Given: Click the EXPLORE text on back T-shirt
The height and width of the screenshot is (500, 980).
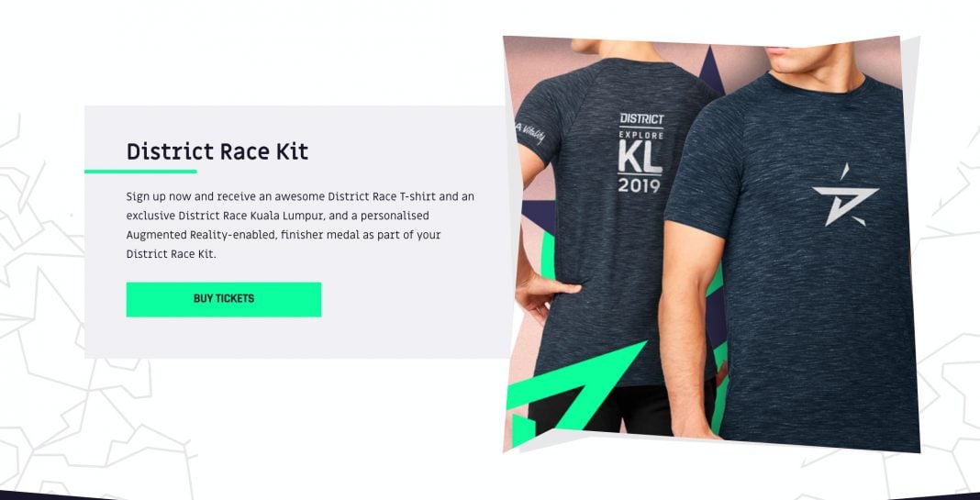Looking at the screenshot, I should click(641, 135).
